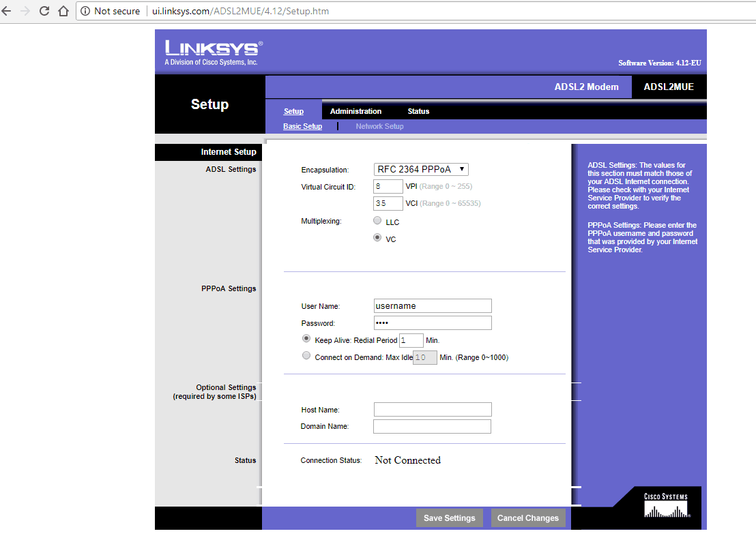
Task: Click Cancel Changes button
Action: (x=528, y=518)
